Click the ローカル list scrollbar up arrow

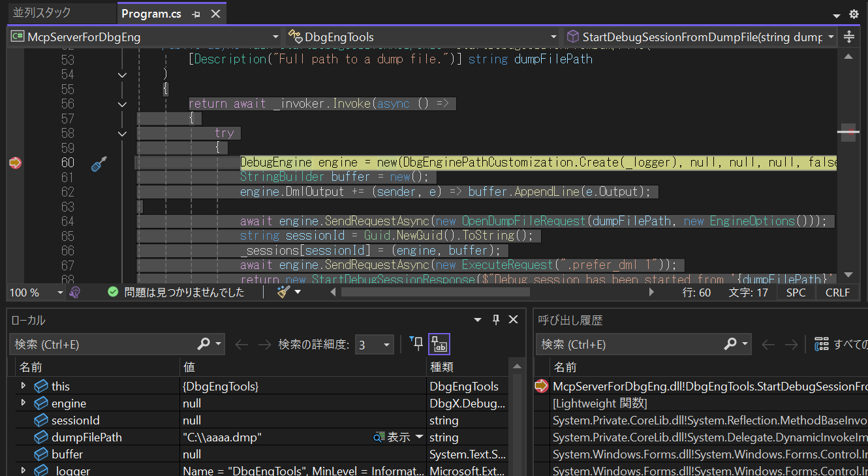[x=516, y=367]
